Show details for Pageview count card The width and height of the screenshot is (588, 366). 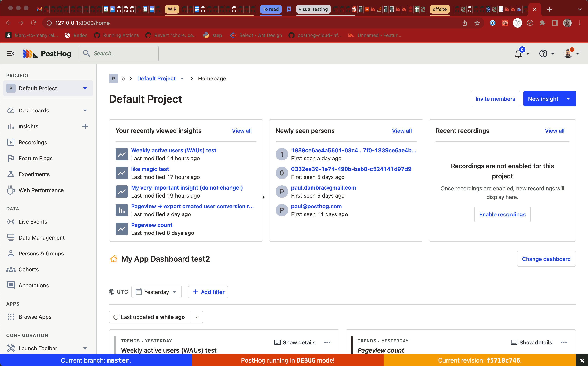click(x=531, y=342)
